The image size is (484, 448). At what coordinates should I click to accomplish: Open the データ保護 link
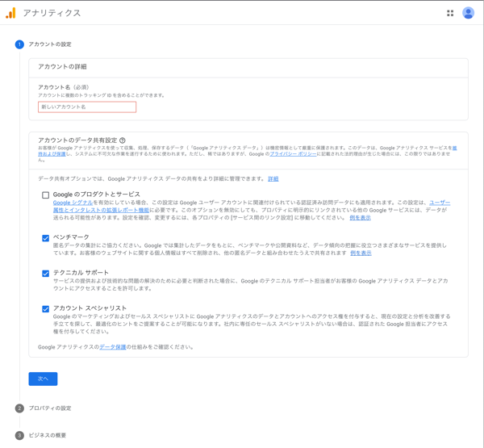coord(113,347)
